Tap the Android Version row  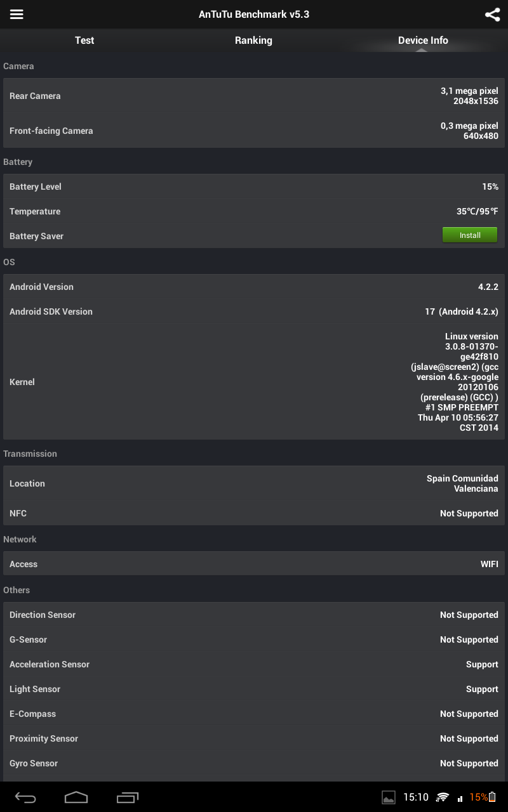[254, 287]
